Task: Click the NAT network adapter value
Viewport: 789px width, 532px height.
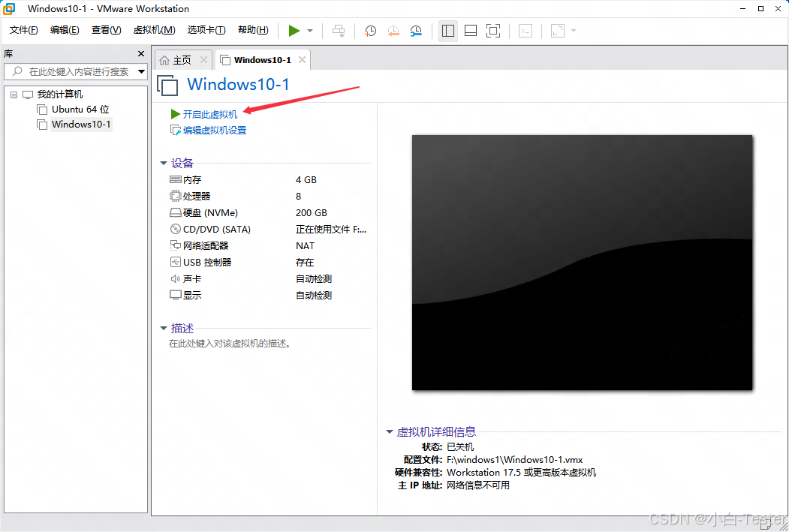Action: 305,246
